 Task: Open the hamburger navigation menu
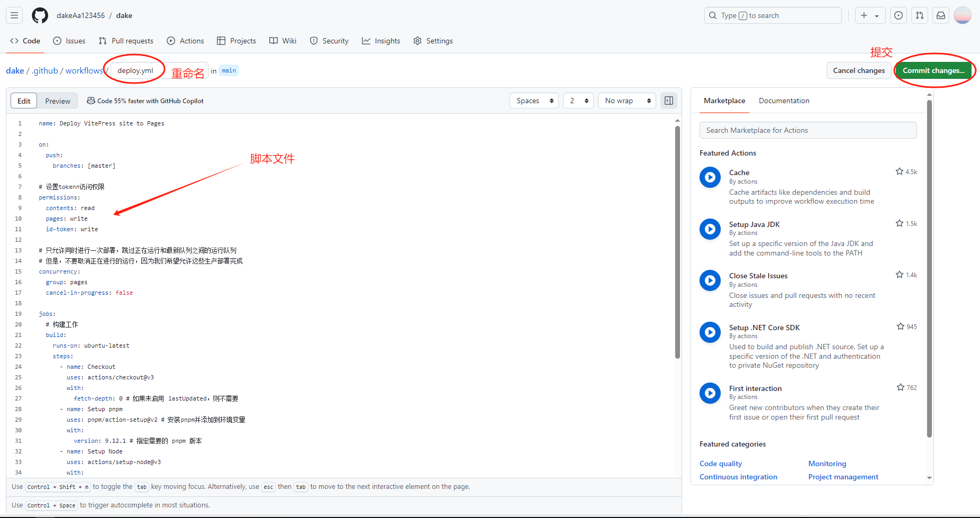point(14,15)
